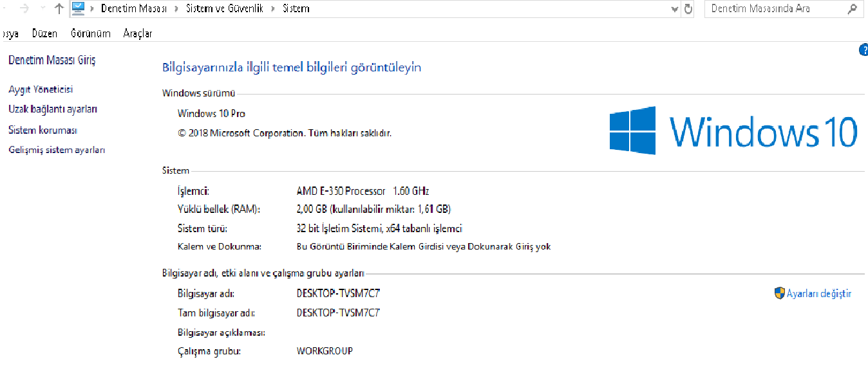Open the Araçlar menu
Image resolution: width=868 pixels, height=382 pixels.
pyautogui.click(x=138, y=33)
